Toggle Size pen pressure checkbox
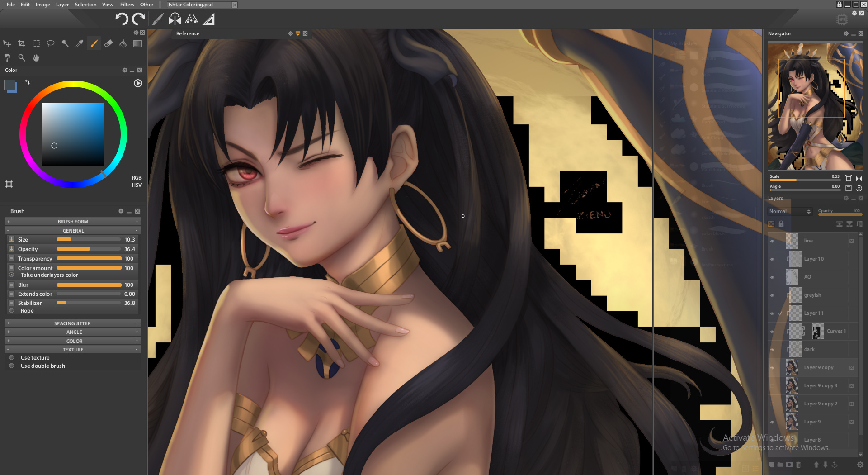The image size is (868, 475). (x=12, y=239)
